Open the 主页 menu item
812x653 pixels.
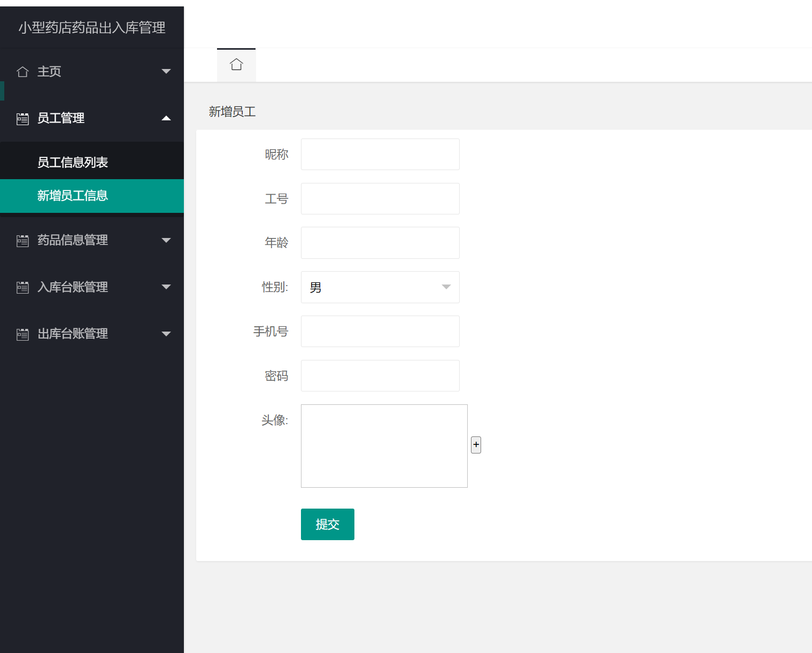point(92,71)
